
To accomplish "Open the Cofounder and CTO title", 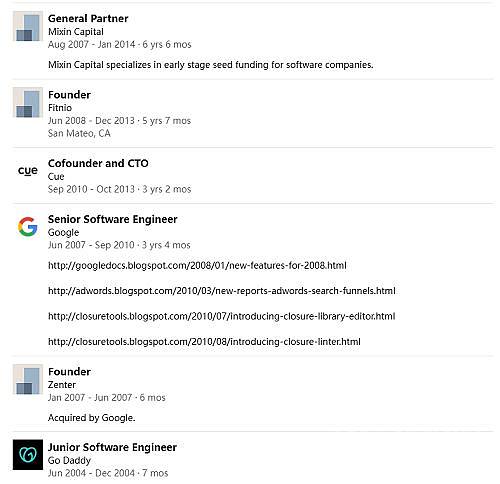I will [98, 163].
